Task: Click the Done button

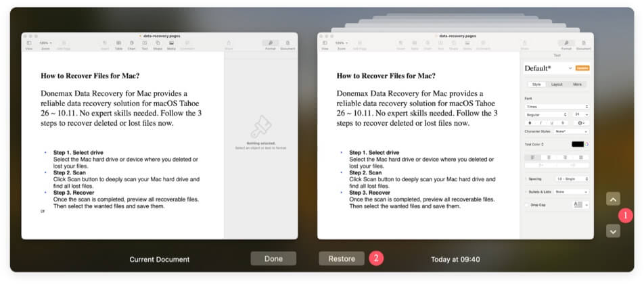Action: click(x=273, y=258)
